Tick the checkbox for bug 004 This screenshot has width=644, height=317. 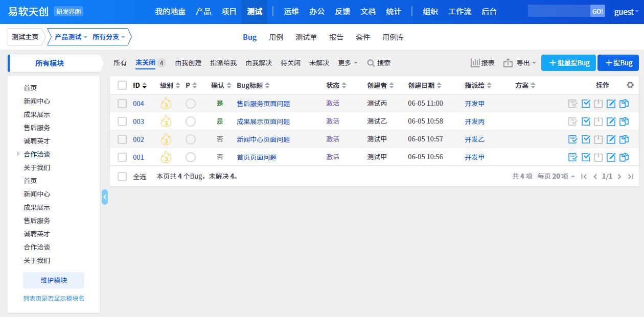click(x=122, y=104)
